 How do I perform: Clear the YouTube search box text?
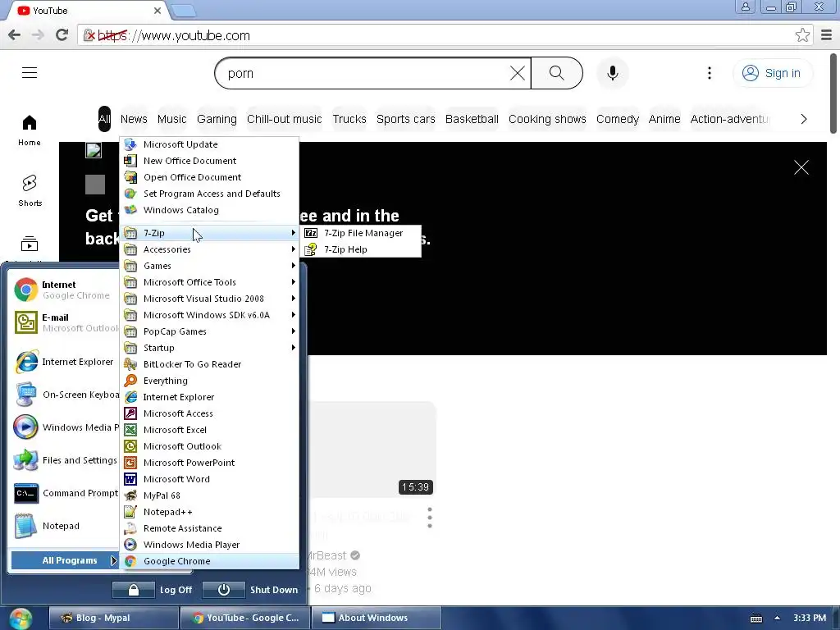coord(517,73)
